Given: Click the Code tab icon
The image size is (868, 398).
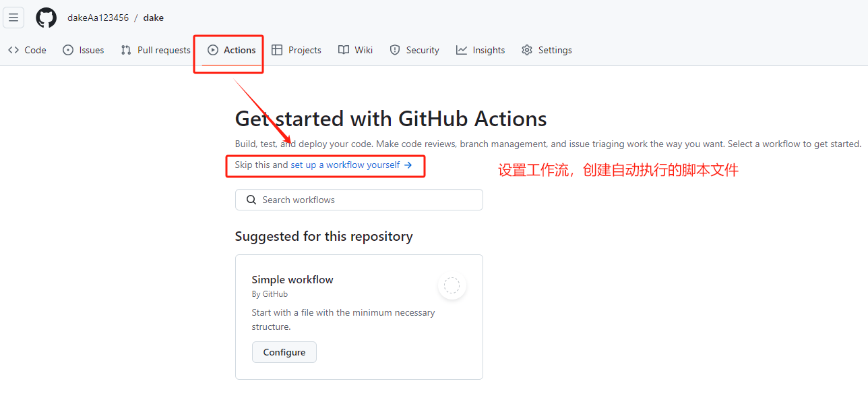Looking at the screenshot, I should pos(13,50).
